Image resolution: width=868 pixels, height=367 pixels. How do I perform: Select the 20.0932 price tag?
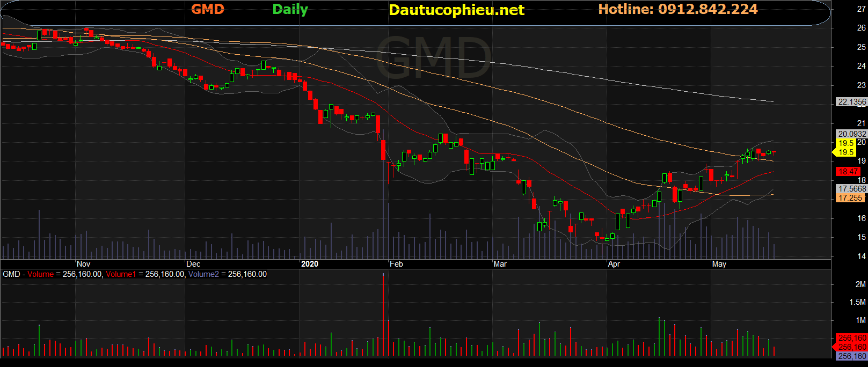point(852,134)
